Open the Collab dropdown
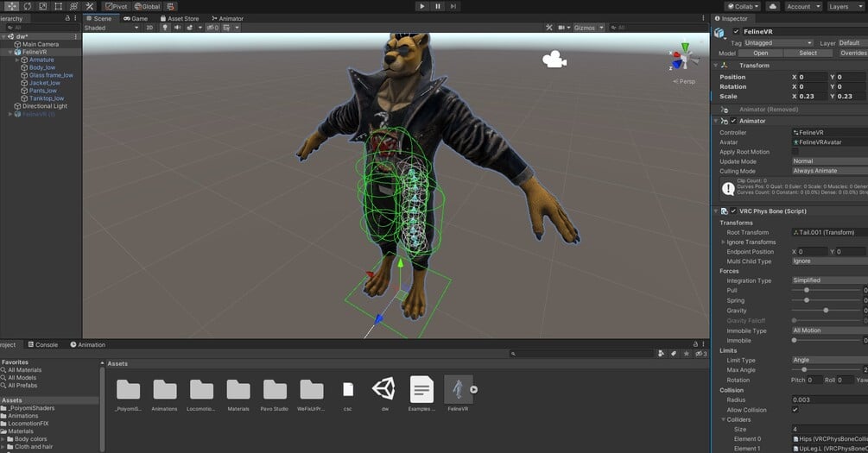 pos(743,7)
